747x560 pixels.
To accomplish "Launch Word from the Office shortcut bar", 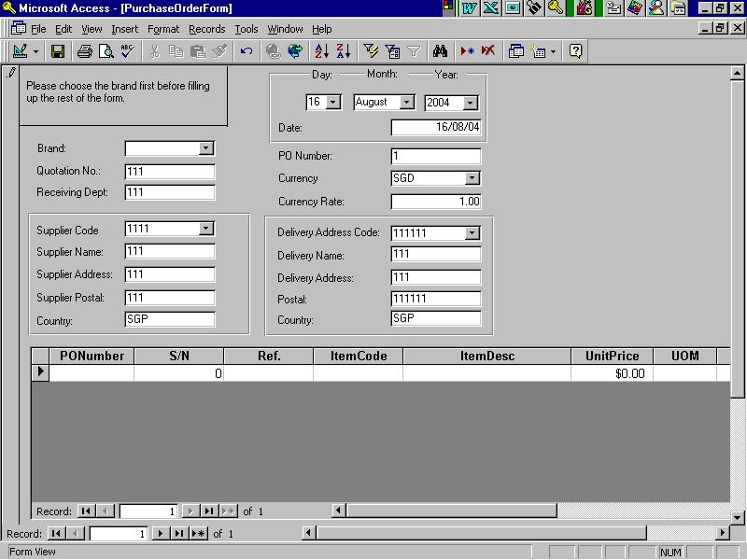I will click(470, 8).
